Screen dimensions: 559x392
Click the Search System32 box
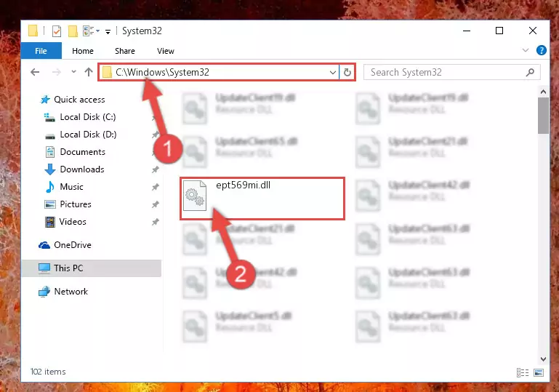click(451, 73)
